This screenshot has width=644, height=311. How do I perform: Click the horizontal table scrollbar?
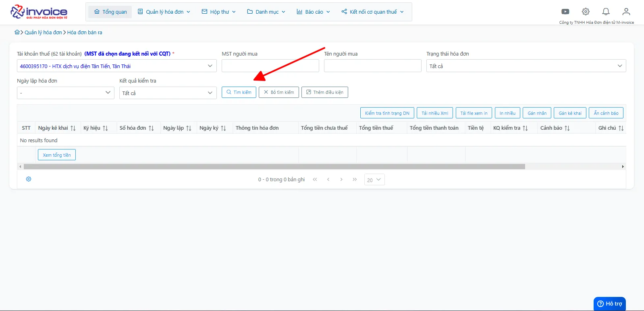click(274, 166)
